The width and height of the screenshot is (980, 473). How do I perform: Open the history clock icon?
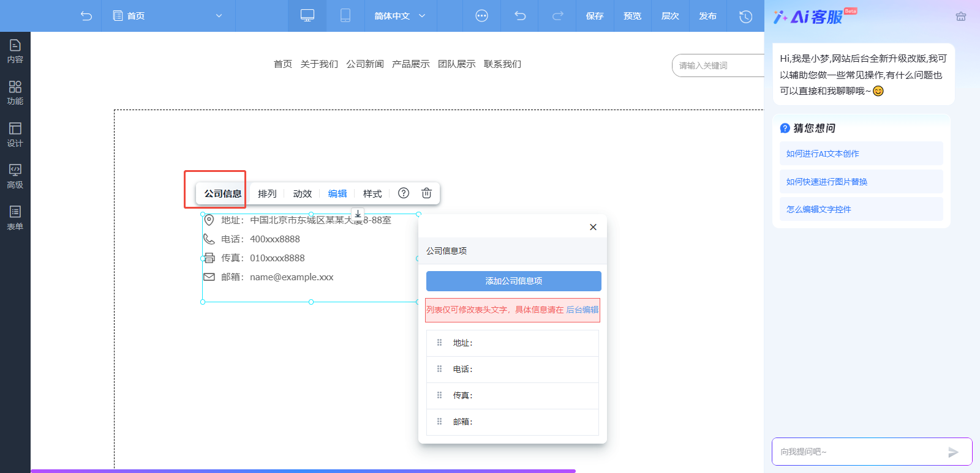(x=745, y=17)
